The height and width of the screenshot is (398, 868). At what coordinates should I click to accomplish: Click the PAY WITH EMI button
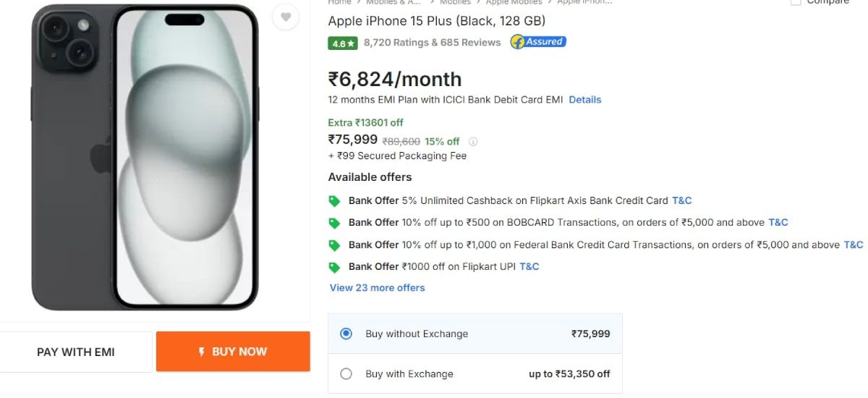(76, 352)
